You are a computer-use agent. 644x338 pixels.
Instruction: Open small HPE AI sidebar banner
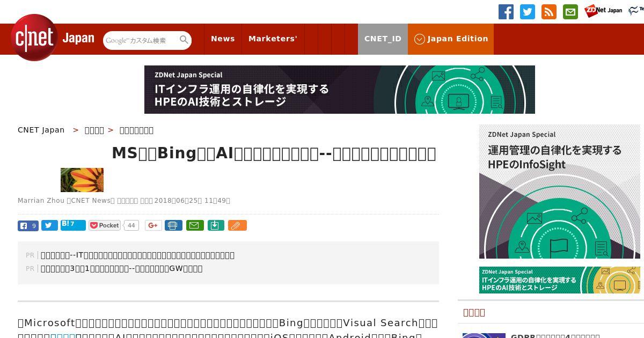coord(560,280)
